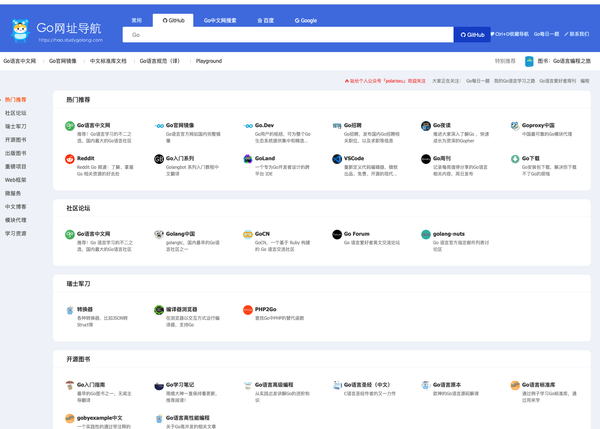Click the golang-nuts icon
The image size is (600, 429).
(x=426, y=234)
